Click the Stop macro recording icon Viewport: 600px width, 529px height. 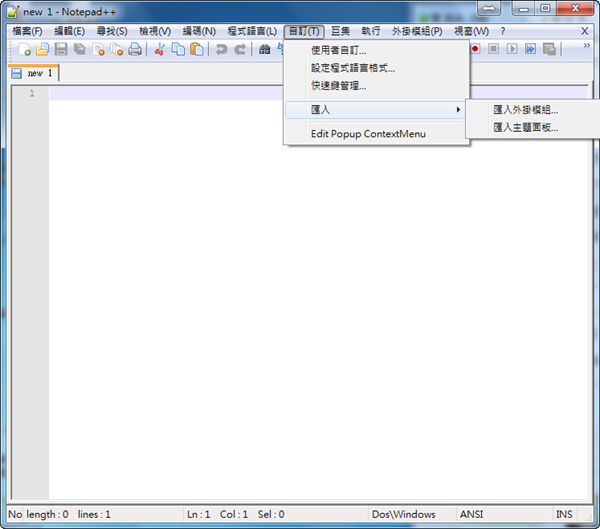click(x=494, y=49)
